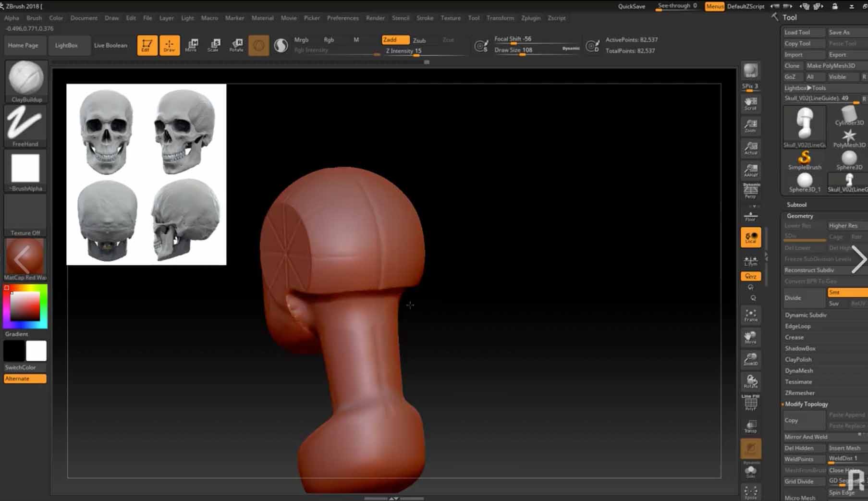Toggle Live Boolean mode

point(110,45)
